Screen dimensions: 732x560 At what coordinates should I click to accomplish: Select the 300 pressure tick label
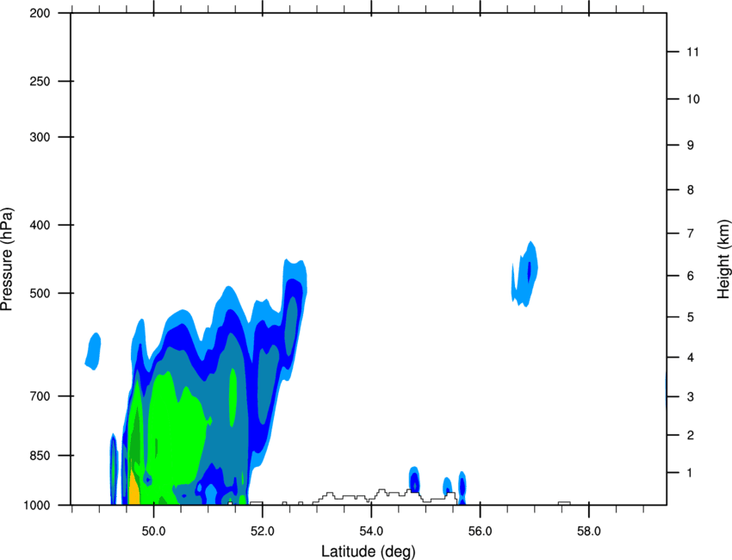coord(40,137)
